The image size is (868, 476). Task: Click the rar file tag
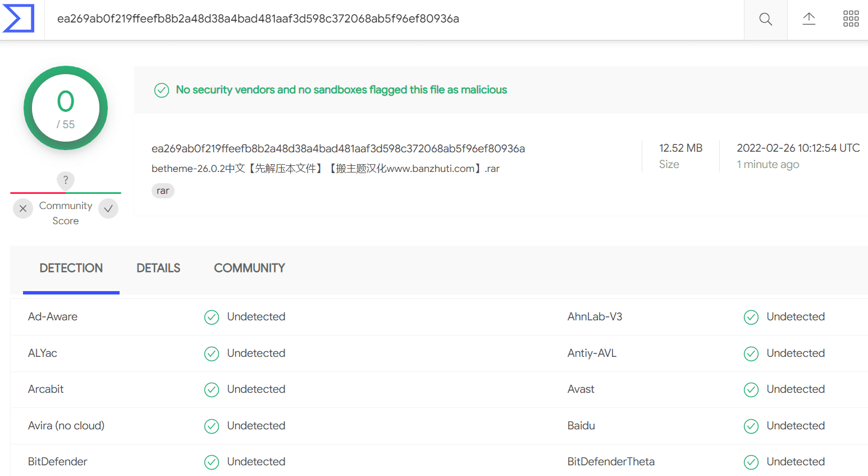163,191
